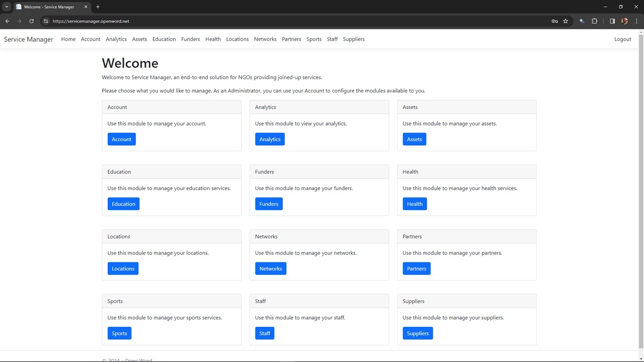
Task: Click the blue Funders button
Action: (269, 204)
